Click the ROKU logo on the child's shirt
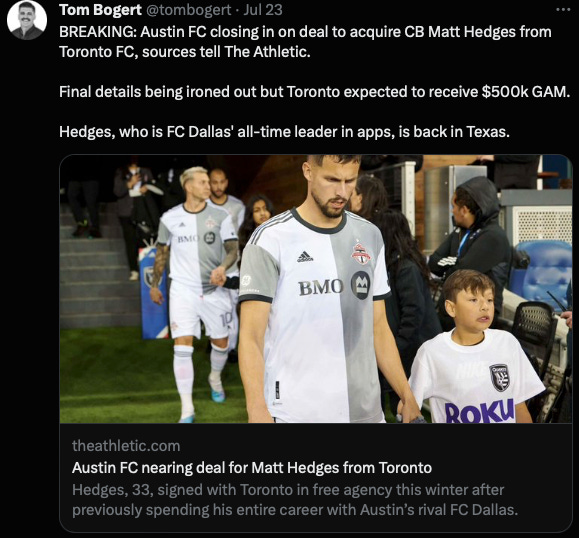Screen dimensions: 579x538 (x=480, y=411)
